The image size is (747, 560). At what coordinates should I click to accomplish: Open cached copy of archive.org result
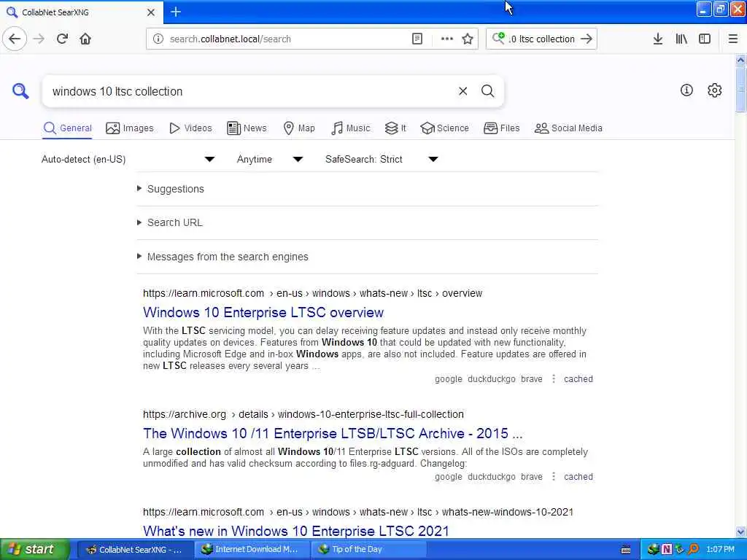[x=578, y=477]
